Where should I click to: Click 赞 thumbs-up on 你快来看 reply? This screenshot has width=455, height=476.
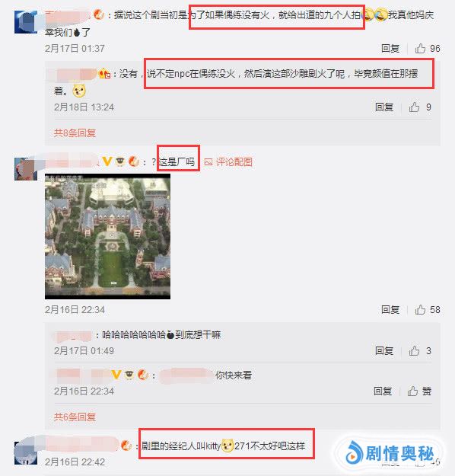tap(419, 391)
